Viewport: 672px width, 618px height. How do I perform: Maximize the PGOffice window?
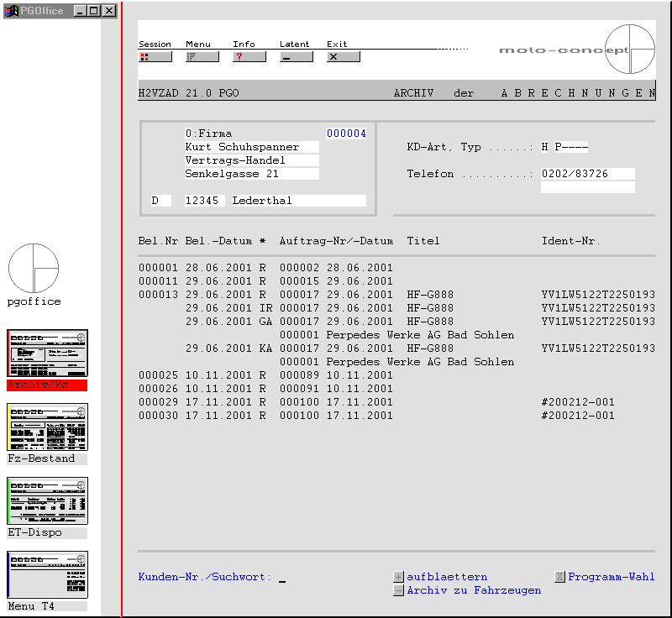[x=94, y=11]
